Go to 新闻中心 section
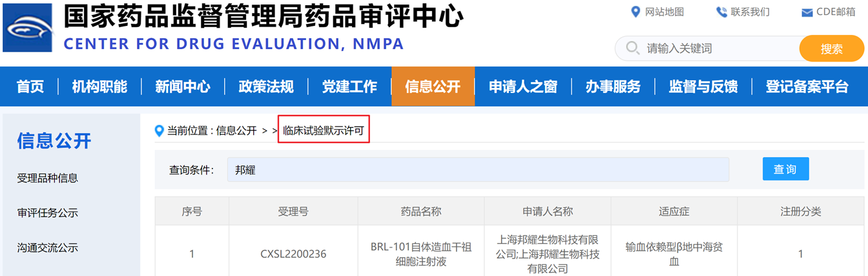 pos(183,87)
